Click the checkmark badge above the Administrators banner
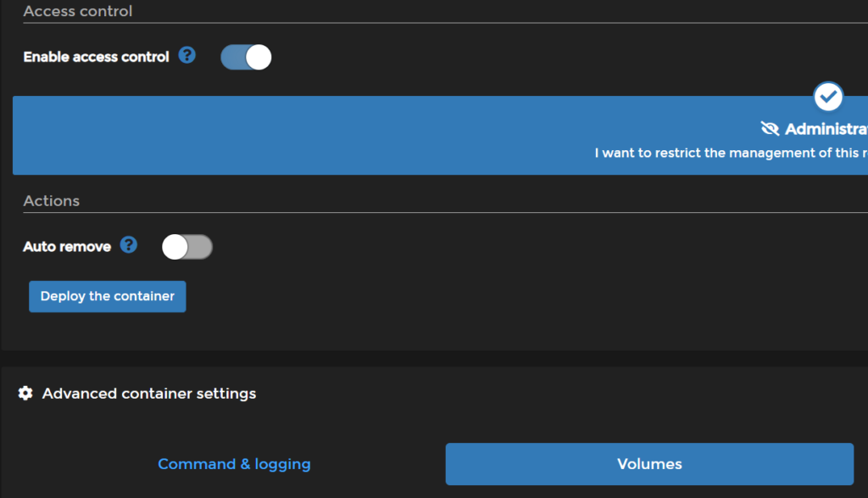The image size is (868, 498). [x=827, y=97]
